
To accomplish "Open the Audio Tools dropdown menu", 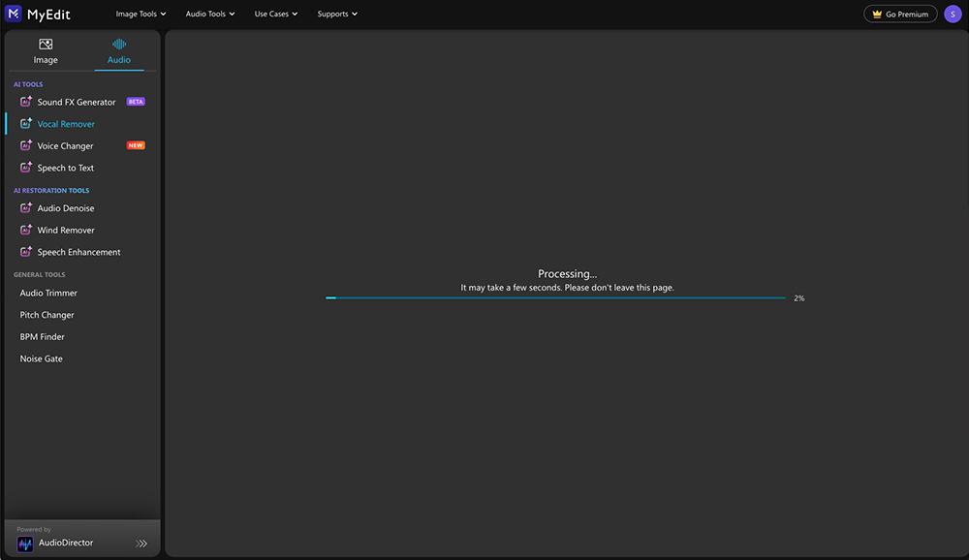I will 210,14.
